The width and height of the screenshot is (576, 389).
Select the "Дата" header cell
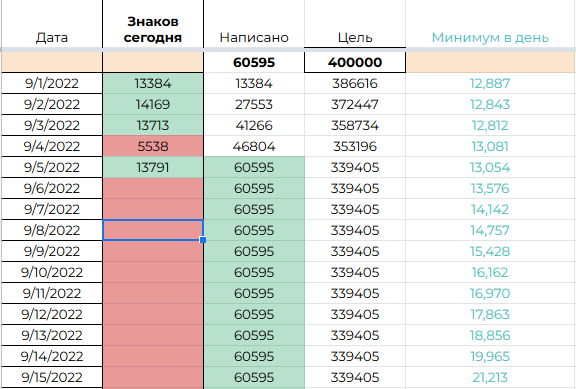(x=52, y=24)
